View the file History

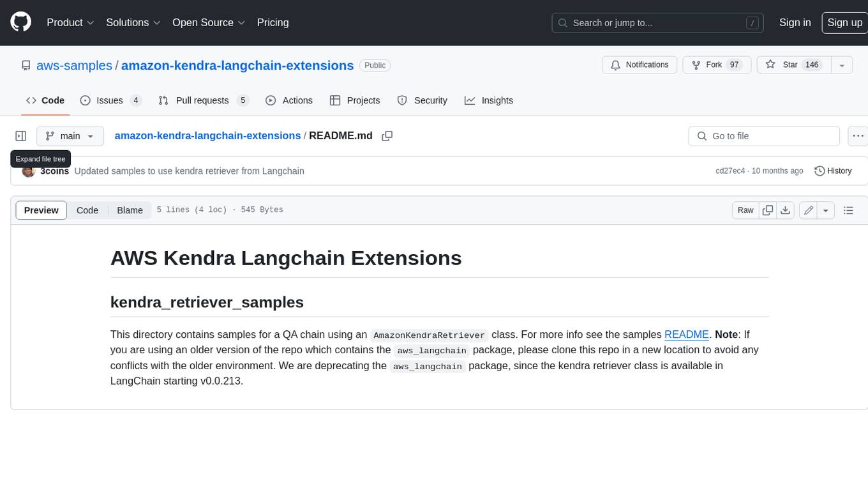833,171
